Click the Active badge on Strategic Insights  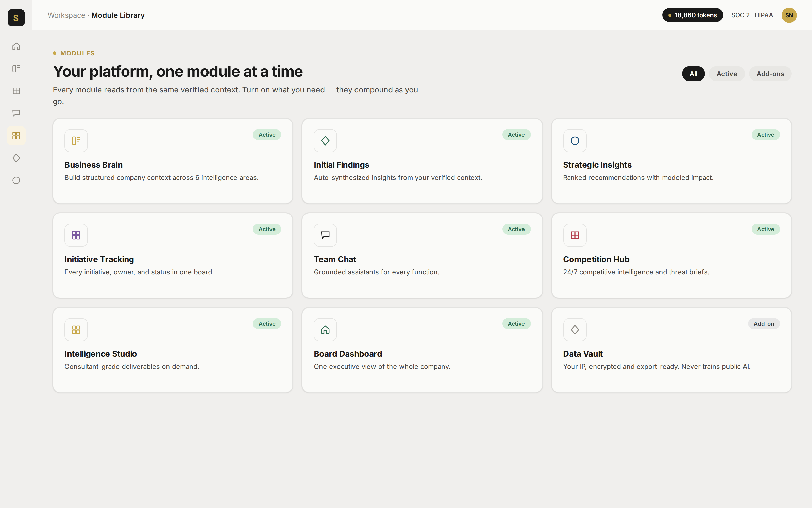coord(765,135)
